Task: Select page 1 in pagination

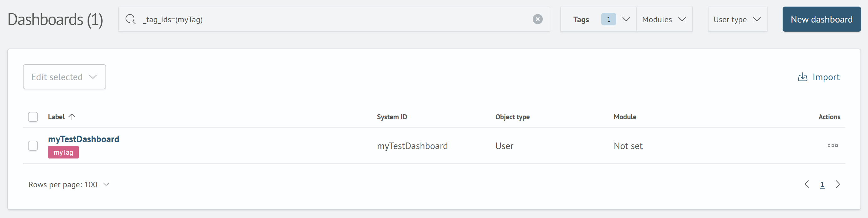Action: point(822,185)
